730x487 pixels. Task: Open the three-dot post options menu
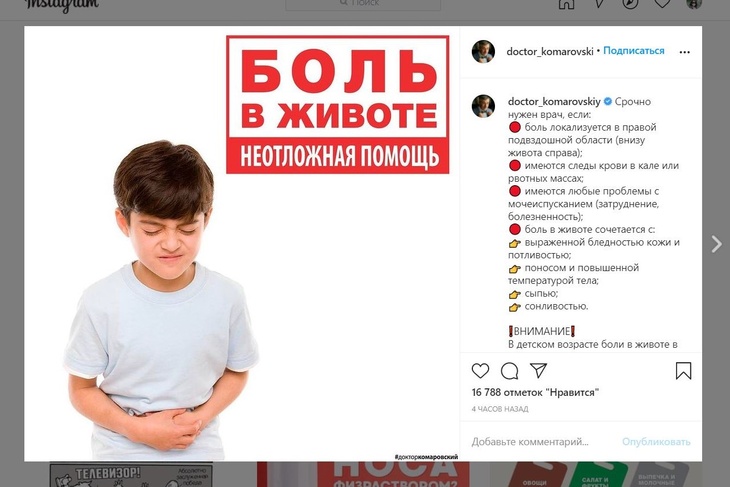[684, 52]
